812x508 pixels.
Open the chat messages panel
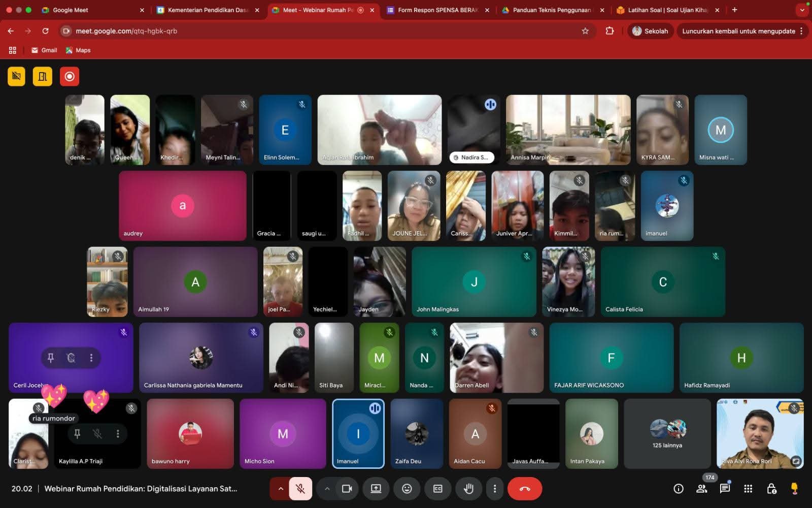tap(725, 489)
